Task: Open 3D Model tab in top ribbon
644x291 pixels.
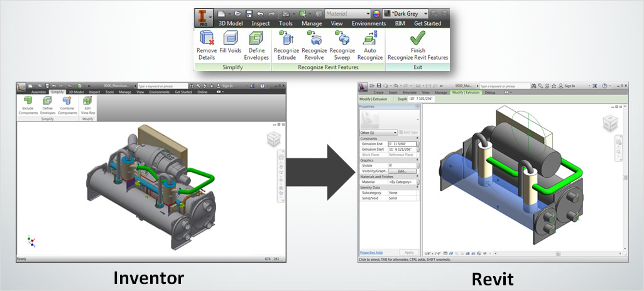Action: coord(231,23)
